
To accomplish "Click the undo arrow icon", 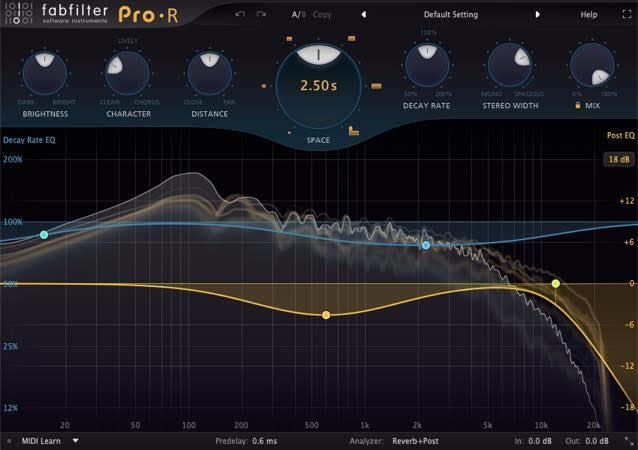I will pyautogui.click(x=240, y=14).
